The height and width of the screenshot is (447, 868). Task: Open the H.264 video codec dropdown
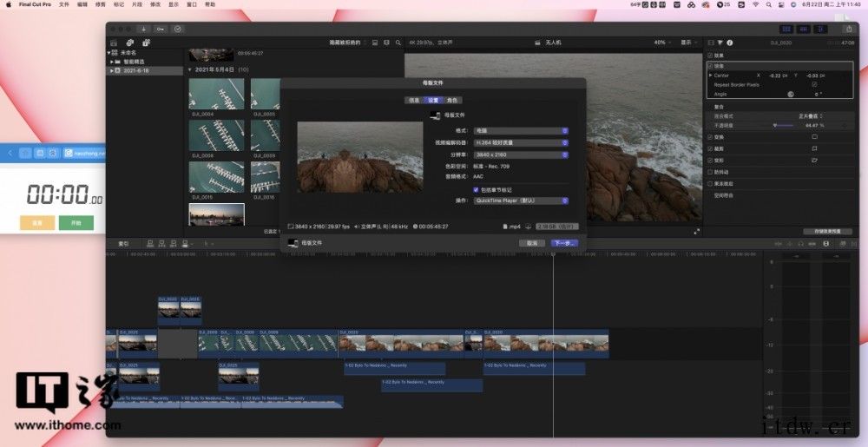(521, 142)
